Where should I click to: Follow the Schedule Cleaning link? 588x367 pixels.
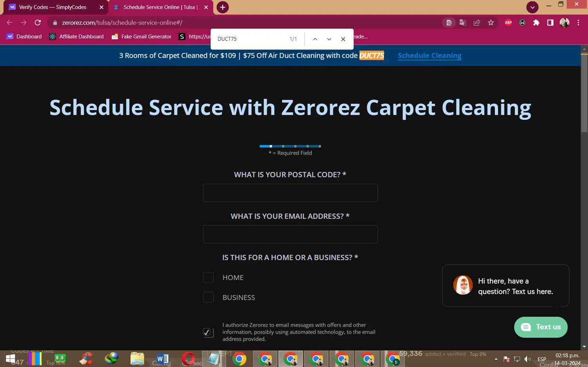coord(430,56)
